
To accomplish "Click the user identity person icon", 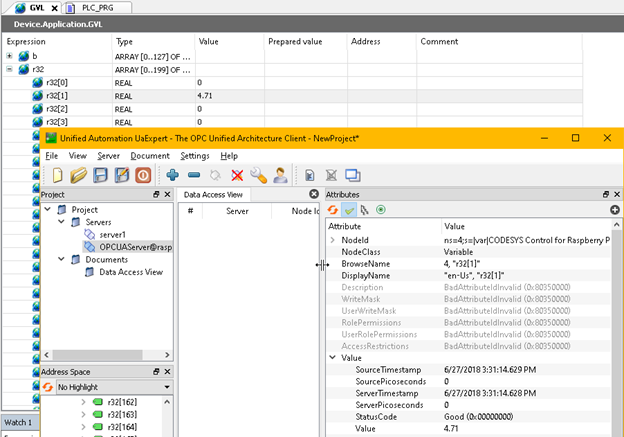I will (x=280, y=175).
